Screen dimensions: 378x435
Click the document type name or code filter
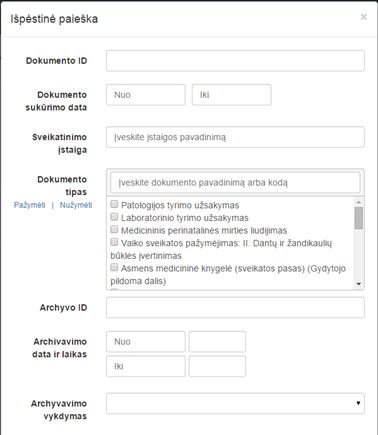[x=235, y=183]
